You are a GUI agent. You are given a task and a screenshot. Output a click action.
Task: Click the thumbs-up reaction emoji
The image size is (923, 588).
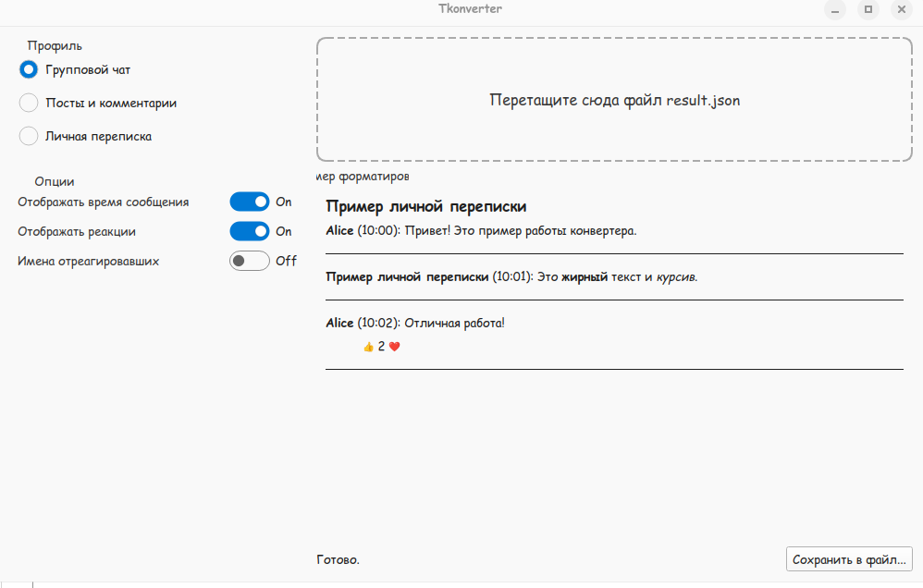point(368,347)
